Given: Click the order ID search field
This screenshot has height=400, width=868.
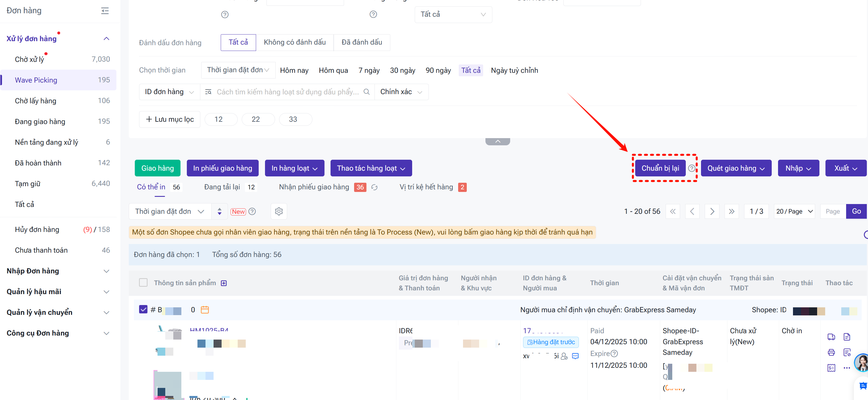Looking at the screenshot, I should coord(287,92).
